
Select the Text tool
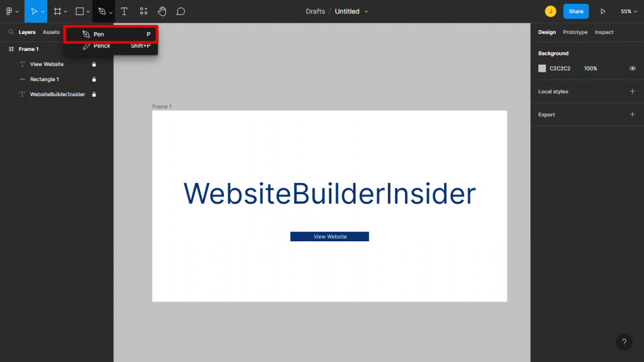tap(124, 11)
